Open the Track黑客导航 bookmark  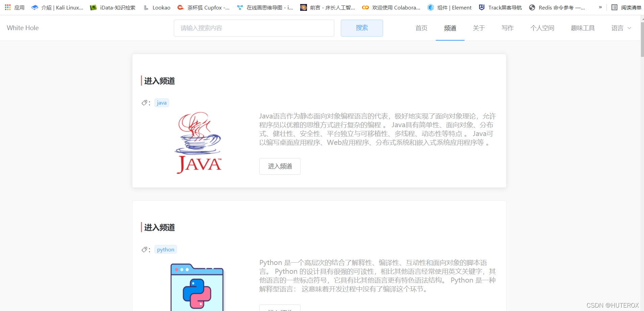coord(500,7)
